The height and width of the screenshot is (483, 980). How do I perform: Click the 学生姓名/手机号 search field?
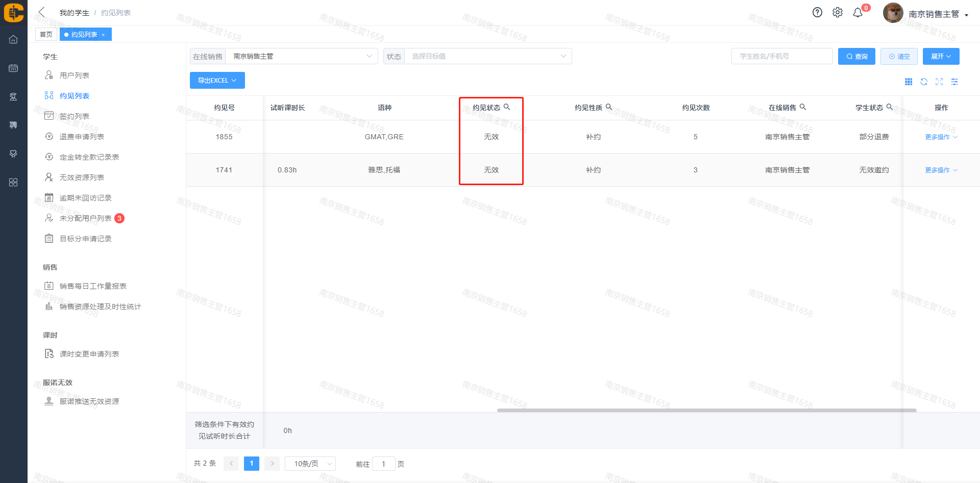781,56
